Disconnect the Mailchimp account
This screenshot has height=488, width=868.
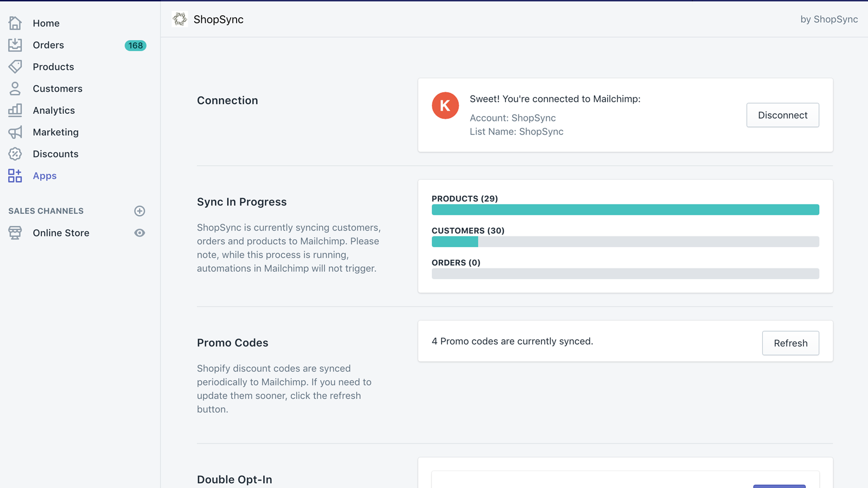(x=782, y=115)
